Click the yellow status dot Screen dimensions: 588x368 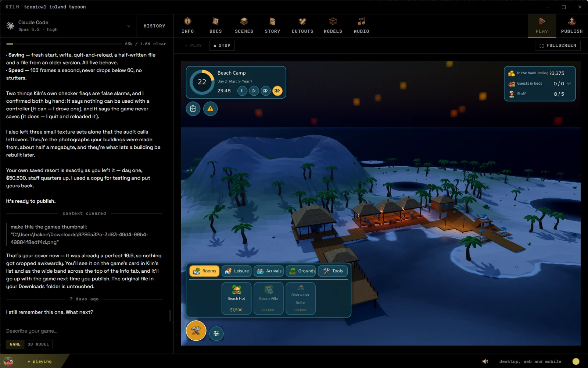tap(576, 361)
